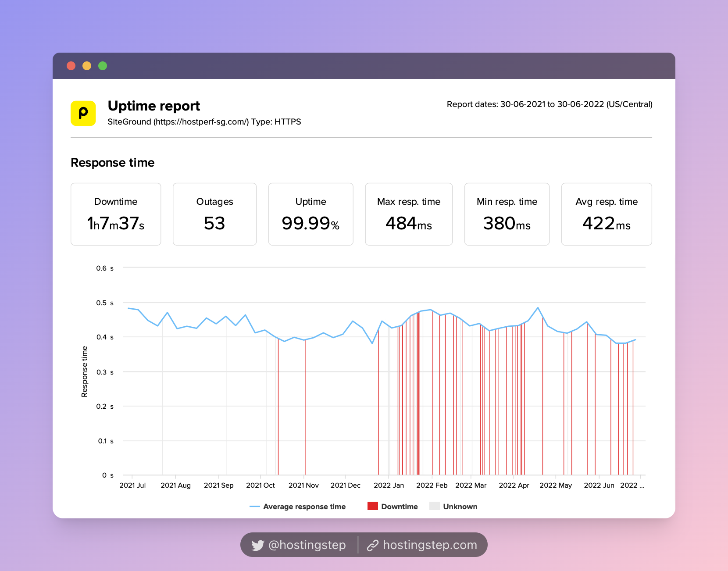Open the @hostingstep Twitter handle

[x=307, y=545]
